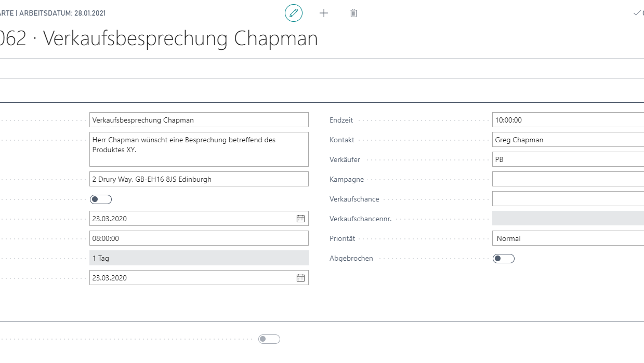The image size is (644, 363).
Task: Open calendar picker in date field above 08:00:00
Action: [x=300, y=219]
